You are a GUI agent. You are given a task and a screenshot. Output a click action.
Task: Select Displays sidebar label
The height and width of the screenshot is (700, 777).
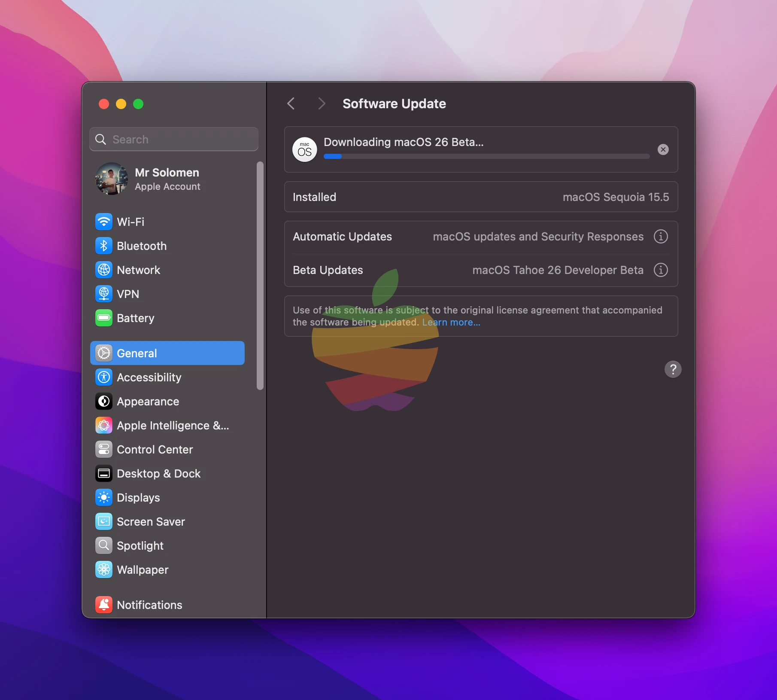pyautogui.click(x=138, y=498)
